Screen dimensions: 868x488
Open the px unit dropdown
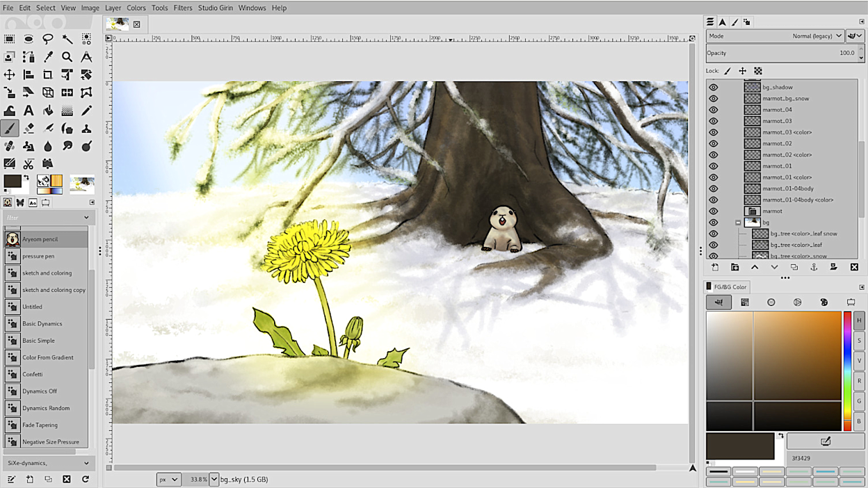[168, 480]
